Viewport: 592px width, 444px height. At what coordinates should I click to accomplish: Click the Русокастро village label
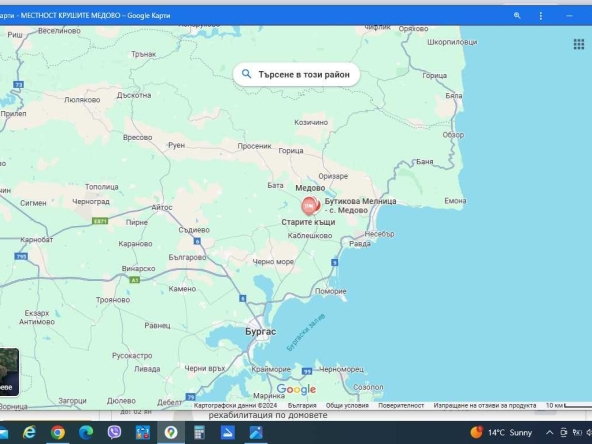pos(132,356)
